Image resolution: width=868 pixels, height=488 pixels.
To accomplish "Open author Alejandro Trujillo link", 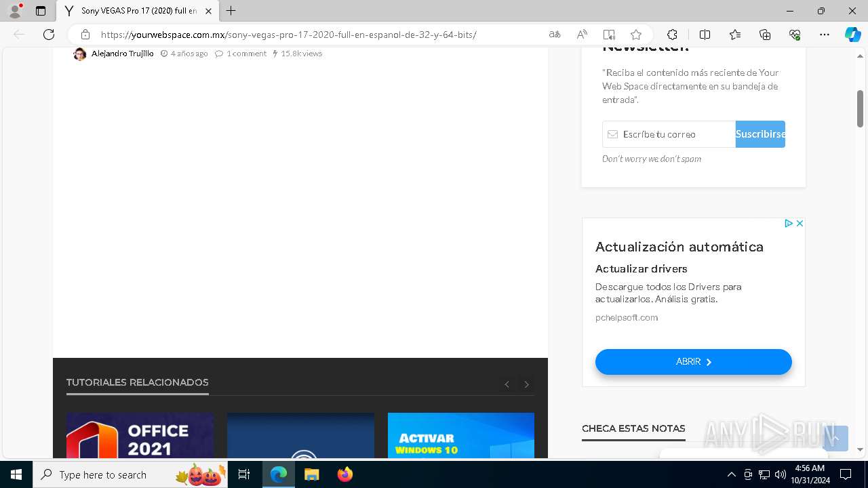I will (122, 54).
